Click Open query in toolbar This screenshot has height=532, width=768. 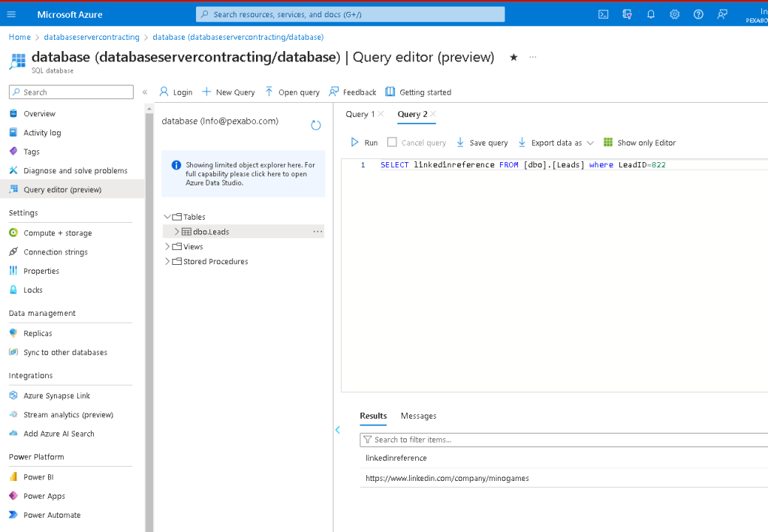point(292,92)
